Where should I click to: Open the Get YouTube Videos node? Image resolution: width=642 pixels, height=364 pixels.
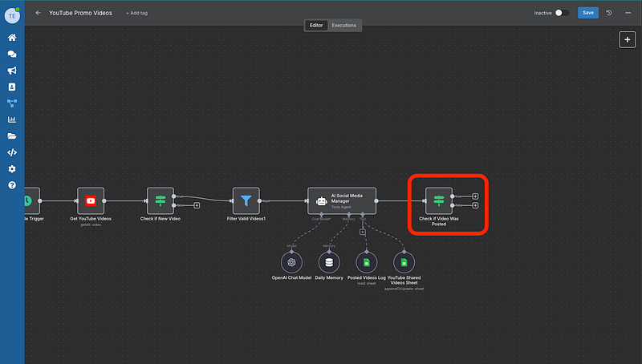91,201
